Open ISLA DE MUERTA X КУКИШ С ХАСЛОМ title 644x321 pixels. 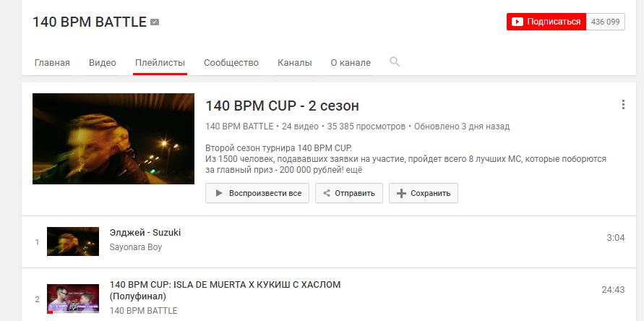[225, 290]
